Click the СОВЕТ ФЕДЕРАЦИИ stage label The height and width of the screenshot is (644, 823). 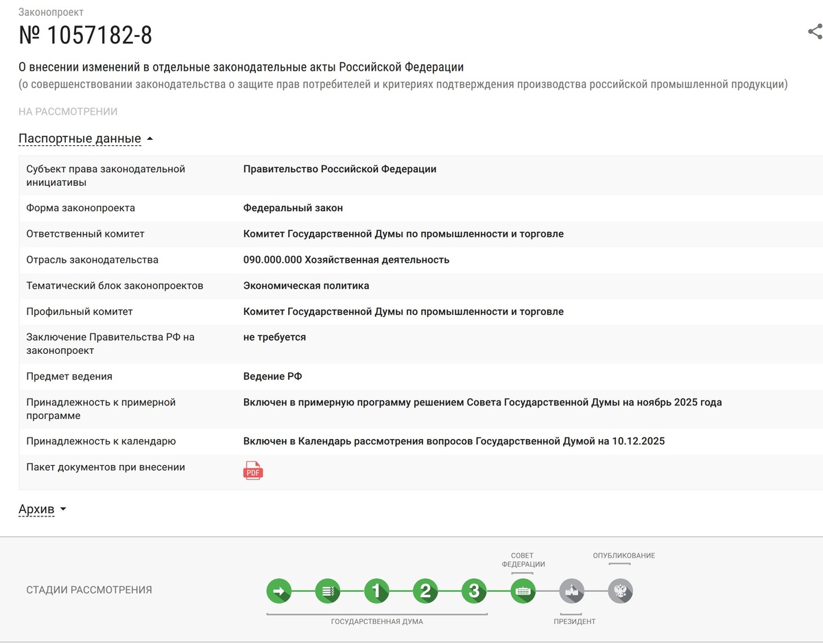click(x=523, y=560)
